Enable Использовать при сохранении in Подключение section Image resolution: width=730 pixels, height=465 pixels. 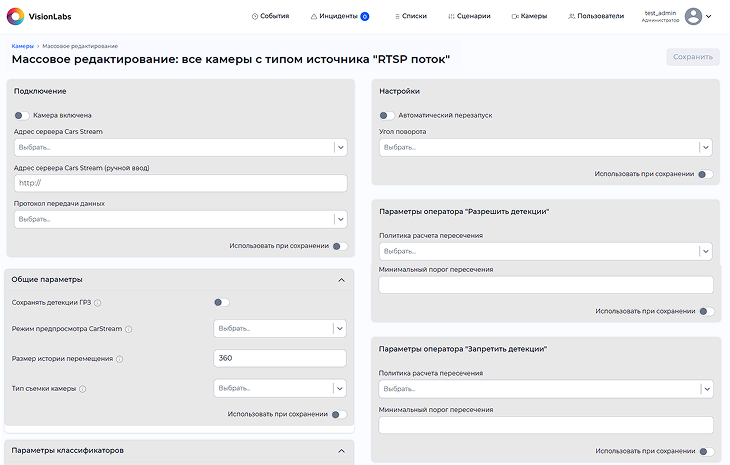tap(340, 246)
